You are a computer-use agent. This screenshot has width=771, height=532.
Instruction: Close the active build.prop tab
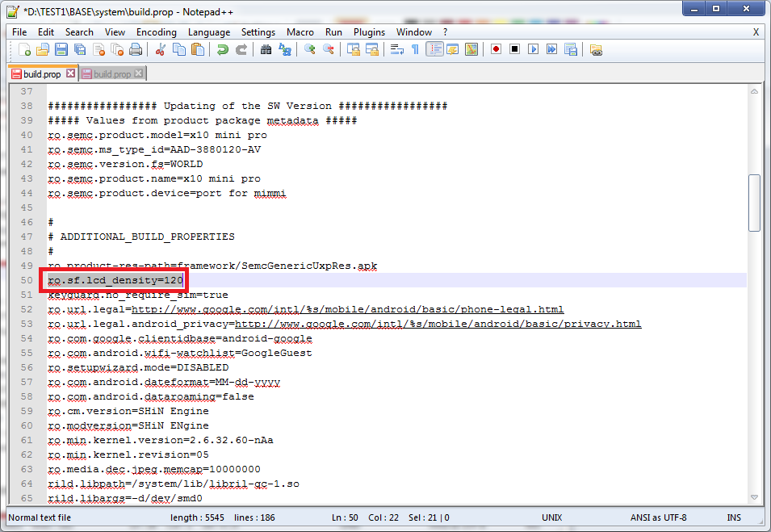pos(71,73)
